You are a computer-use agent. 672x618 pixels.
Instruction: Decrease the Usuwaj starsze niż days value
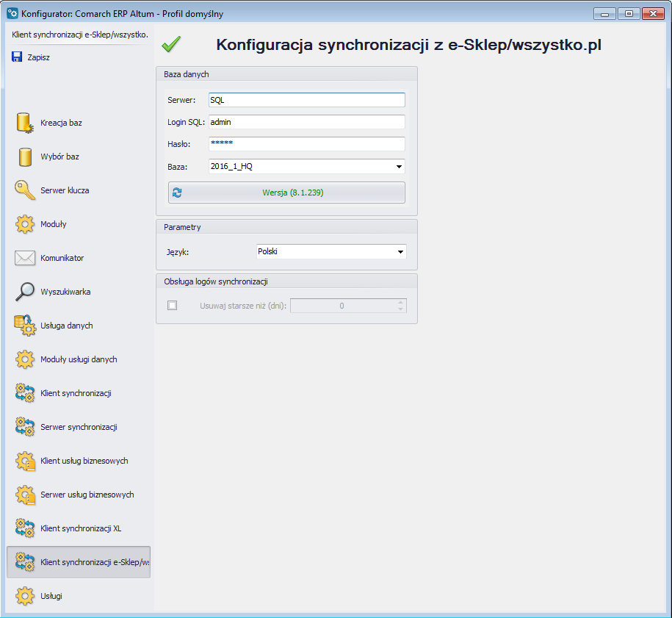point(400,309)
